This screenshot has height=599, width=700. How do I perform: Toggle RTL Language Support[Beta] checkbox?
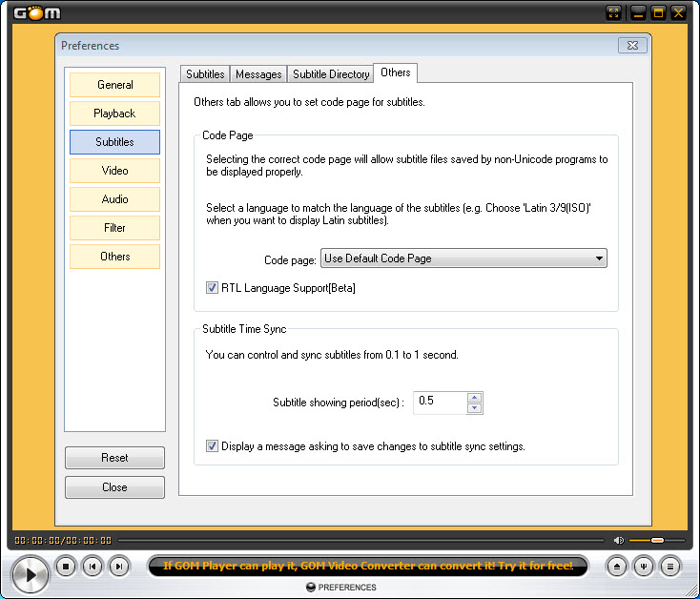[212, 287]
